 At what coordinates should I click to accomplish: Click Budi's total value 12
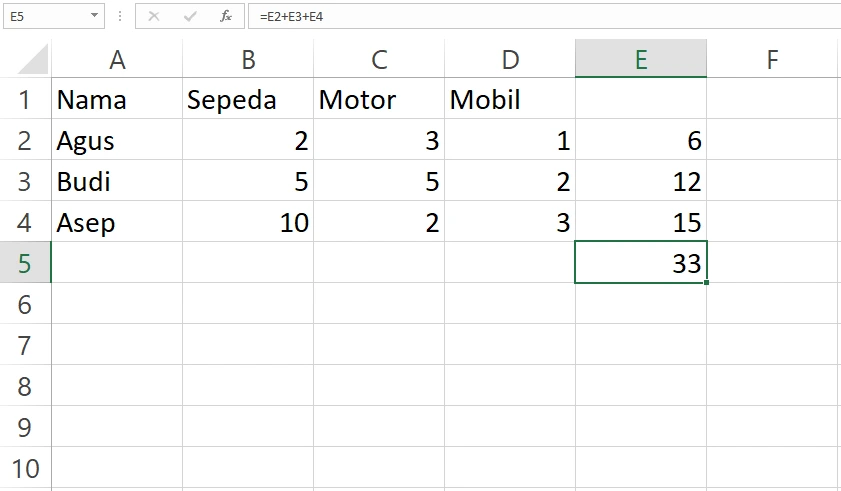641,181
